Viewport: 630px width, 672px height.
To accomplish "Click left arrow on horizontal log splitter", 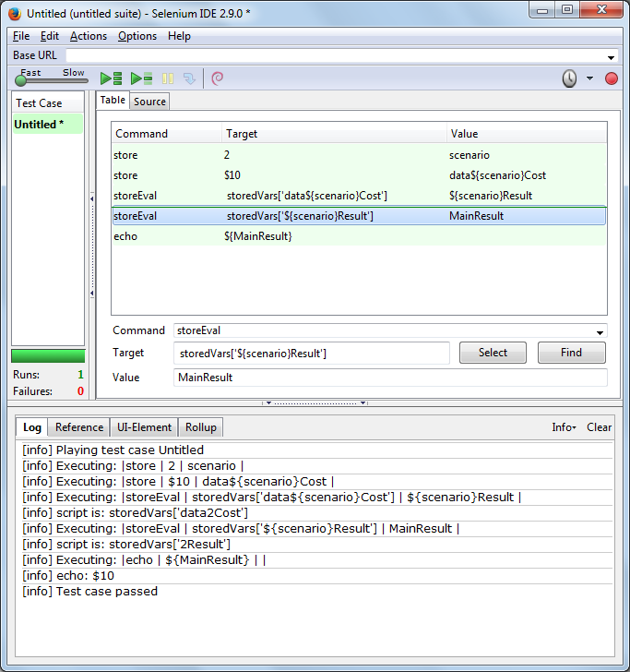I will point(269,402).
